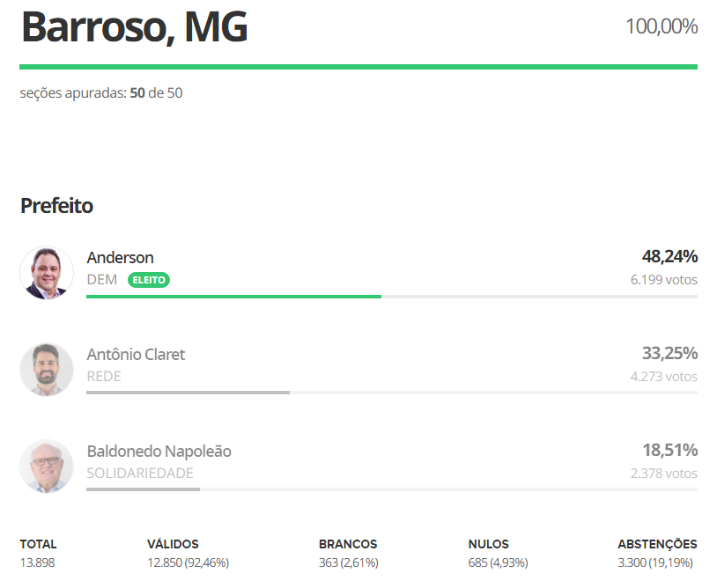Click the 48,24% vote percentage
This screenshot has width=717, height=588.
click(669, 256)
